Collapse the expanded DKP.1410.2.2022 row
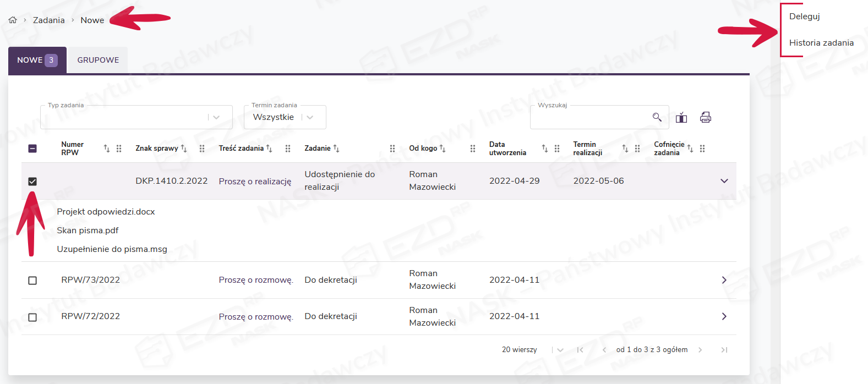This screenshot has width=868, height=384. 724,181
